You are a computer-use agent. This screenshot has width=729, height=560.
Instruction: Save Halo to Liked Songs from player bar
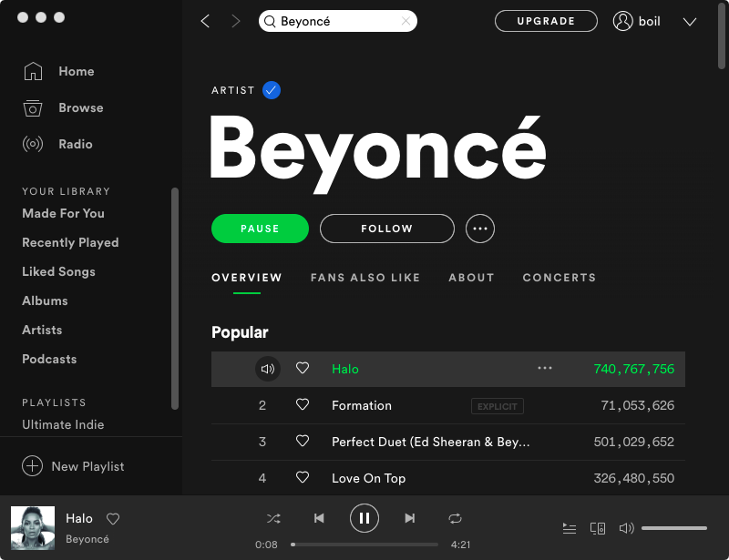pyautogui.click(x=112, y=518)
